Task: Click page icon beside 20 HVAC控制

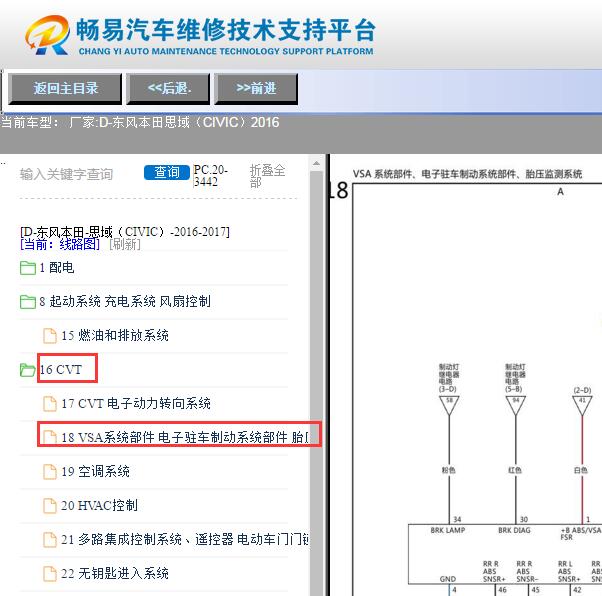Action: 50,505
